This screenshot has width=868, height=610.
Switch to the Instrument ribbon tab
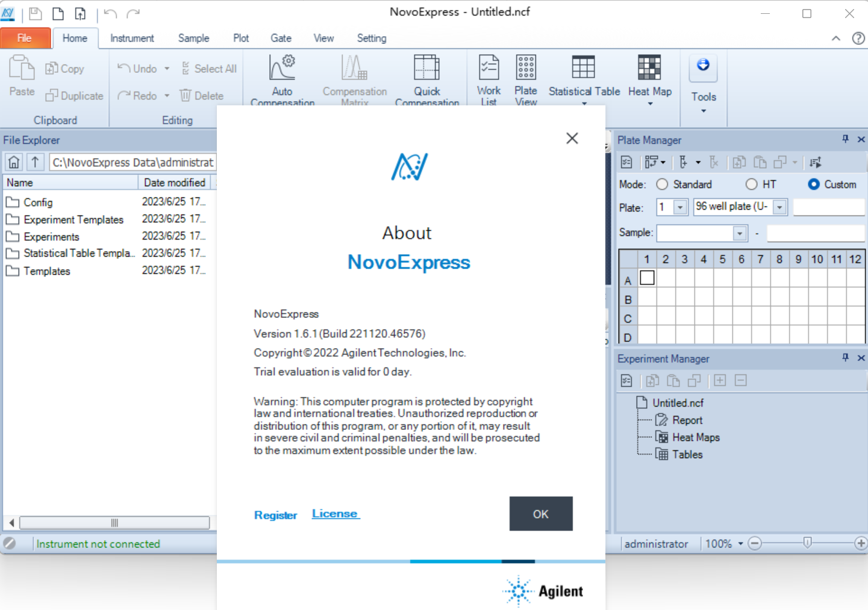point(131,38)
